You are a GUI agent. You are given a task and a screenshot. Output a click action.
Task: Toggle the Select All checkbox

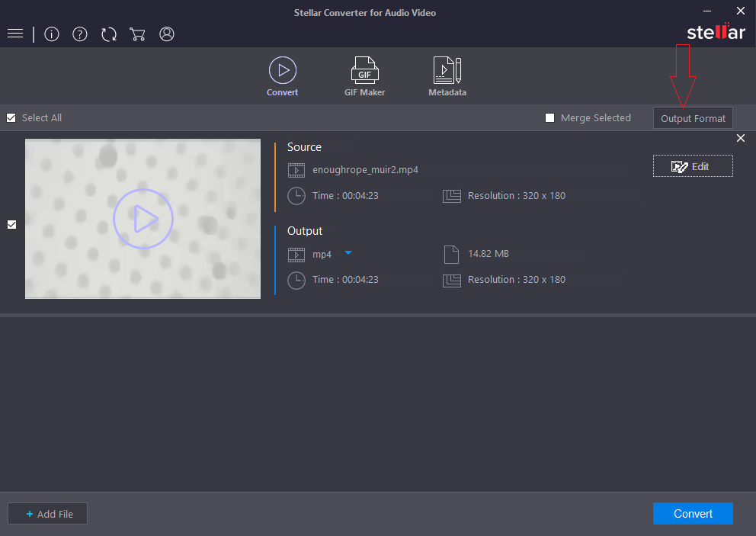coord(11,118)
